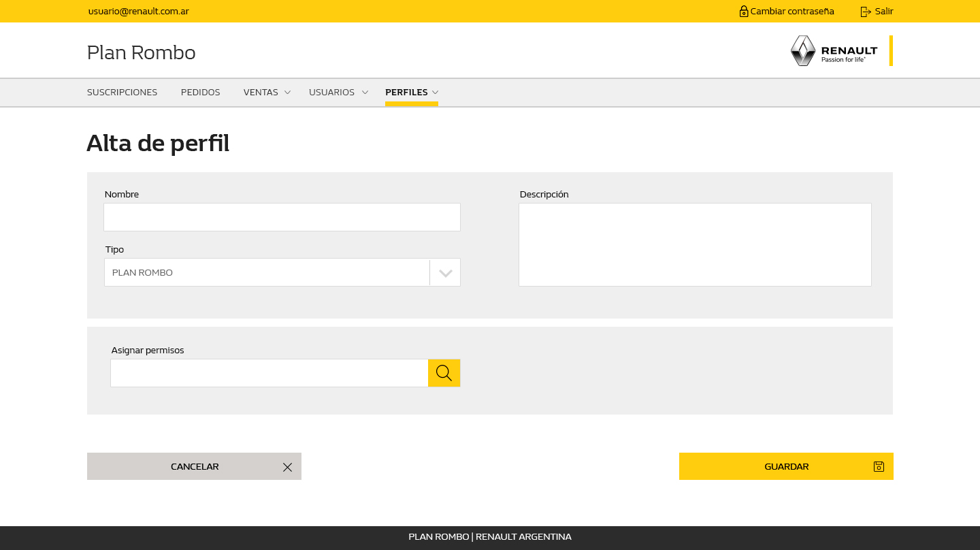Click the X icon inside CANCELAR button
The width and height of the screenshot is (980, 550).
click(x=287, y=466)
